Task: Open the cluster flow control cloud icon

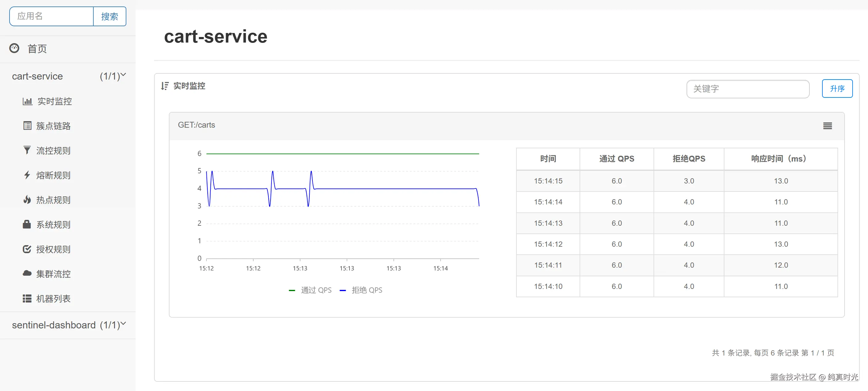Action: coord(27,274)
